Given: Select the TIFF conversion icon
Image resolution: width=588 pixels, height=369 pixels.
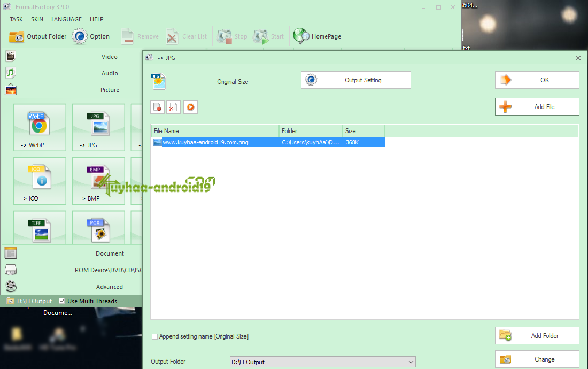Looking at the screenshot, I should (x=40, y=228).
